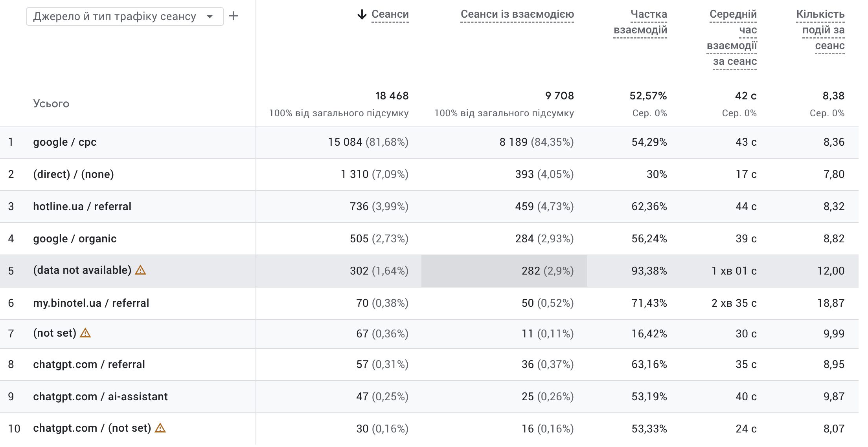Sort by Сеанси column header
Screen dimensions: 868x447
(390, 15)
